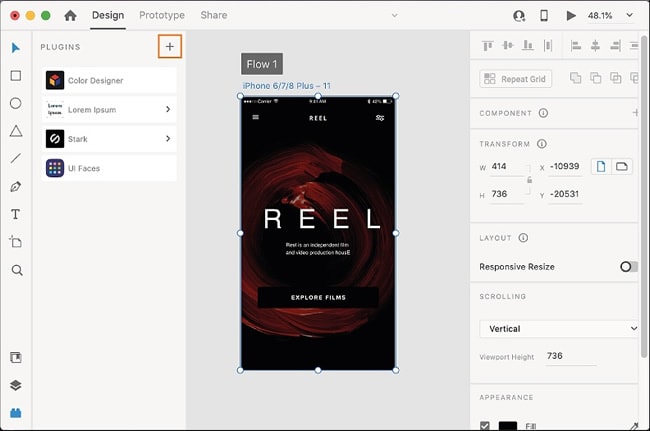Screen dimensions: 650x431
Task: Align middle vertically icon
Action: pyautogui.click(x=508, y=45)
